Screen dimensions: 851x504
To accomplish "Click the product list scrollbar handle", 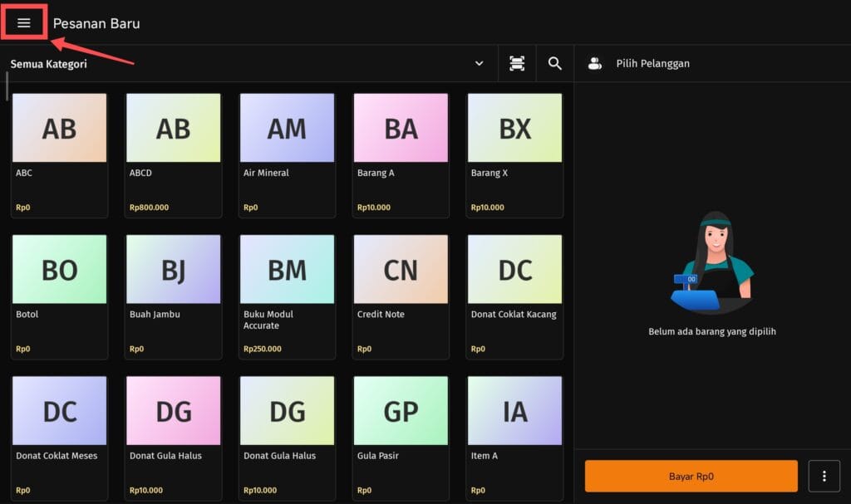I will click(7, 86).
